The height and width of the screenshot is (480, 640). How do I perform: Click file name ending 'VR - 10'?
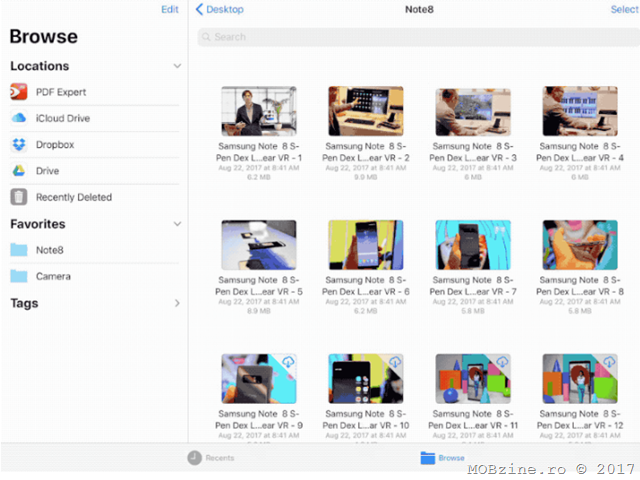[x=366, y=420]
